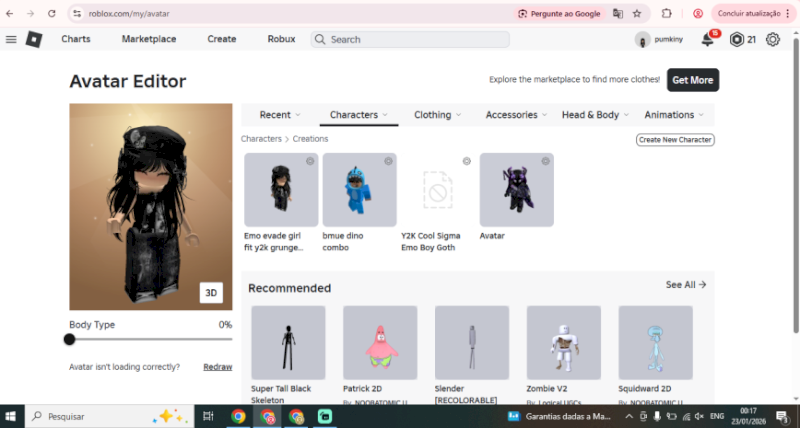Open settings gear on Avatar character
The image size is (800, 428).
tap(545, 161)
